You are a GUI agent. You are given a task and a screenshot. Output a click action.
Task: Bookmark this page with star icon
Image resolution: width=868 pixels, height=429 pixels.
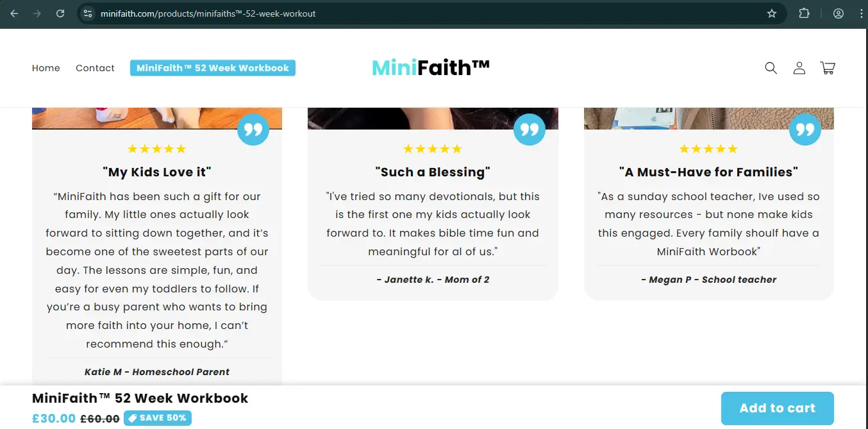tap(772, 13)
